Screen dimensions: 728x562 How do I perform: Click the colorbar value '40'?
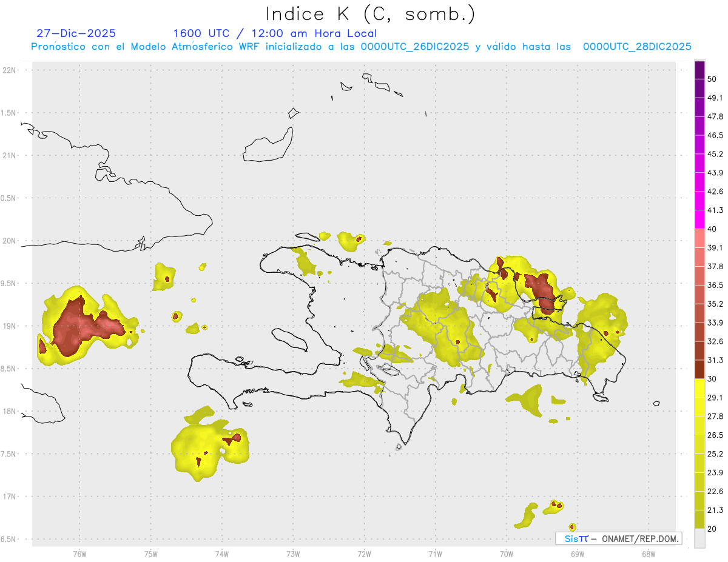pyautogui.click(x=712, y=229)
